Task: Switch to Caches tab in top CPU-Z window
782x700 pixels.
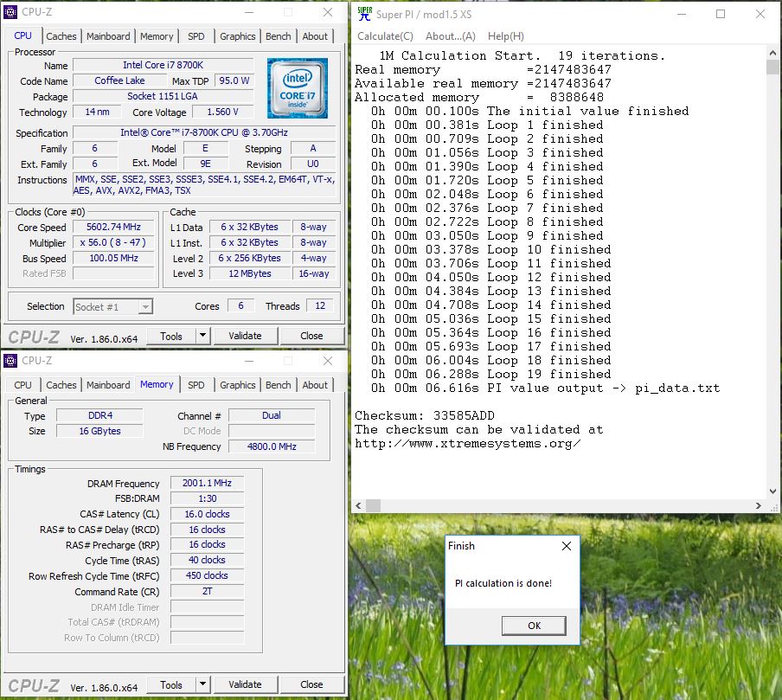Action: pyautogui.click(x=61, y=36)
